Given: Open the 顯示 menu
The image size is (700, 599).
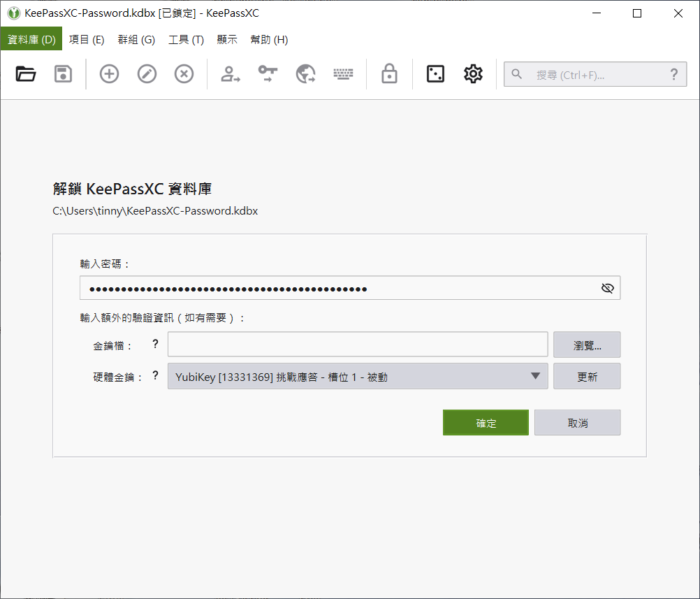Looking at the screenshot, I should [227, 39].
